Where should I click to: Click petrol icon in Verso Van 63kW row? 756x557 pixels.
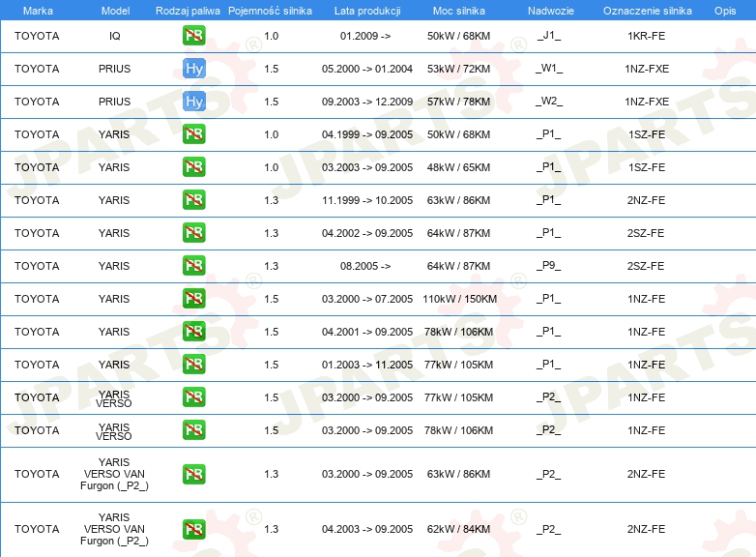pyautogui.click(x=193, y=474)
